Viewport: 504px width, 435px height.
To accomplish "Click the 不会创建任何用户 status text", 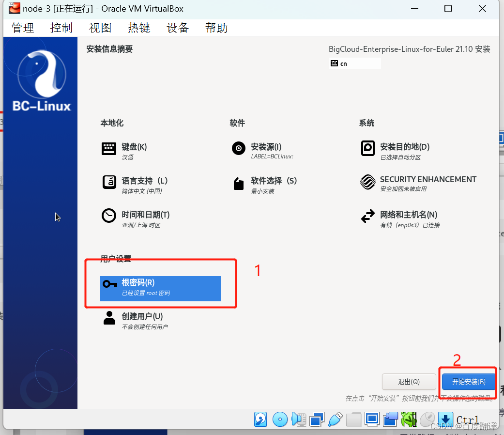I will 145,326.
